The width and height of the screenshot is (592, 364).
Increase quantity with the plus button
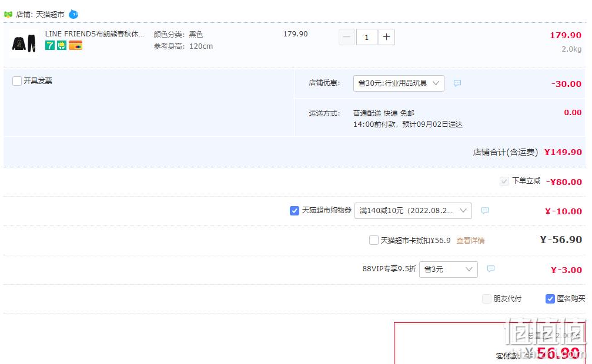point(386,37)
